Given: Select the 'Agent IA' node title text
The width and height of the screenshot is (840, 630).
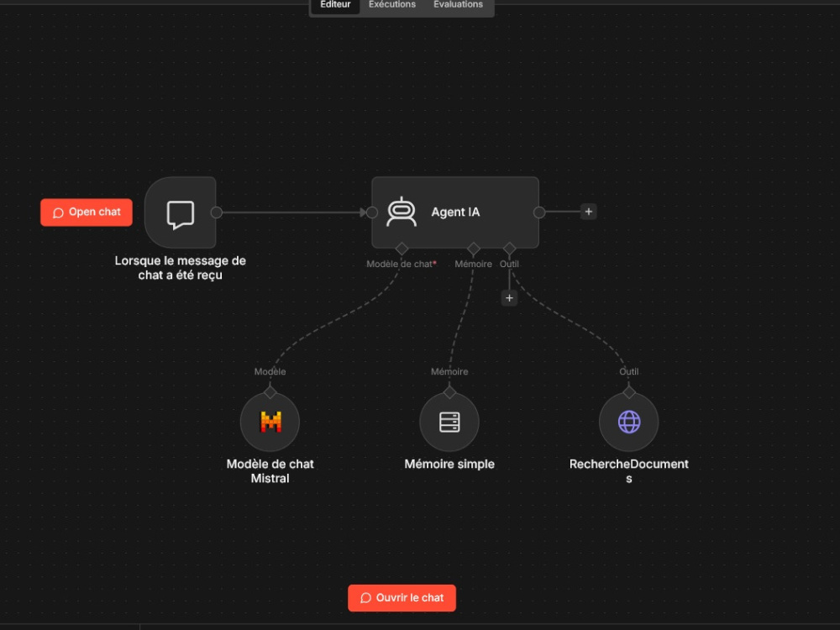Looking at the screenshot, I should (455, 213).
